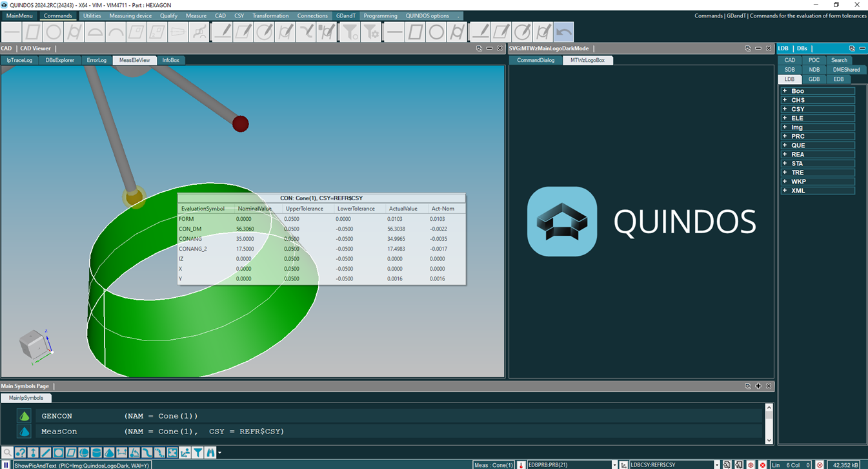Click the cone form tolerance icon

[x=178, y=32]
